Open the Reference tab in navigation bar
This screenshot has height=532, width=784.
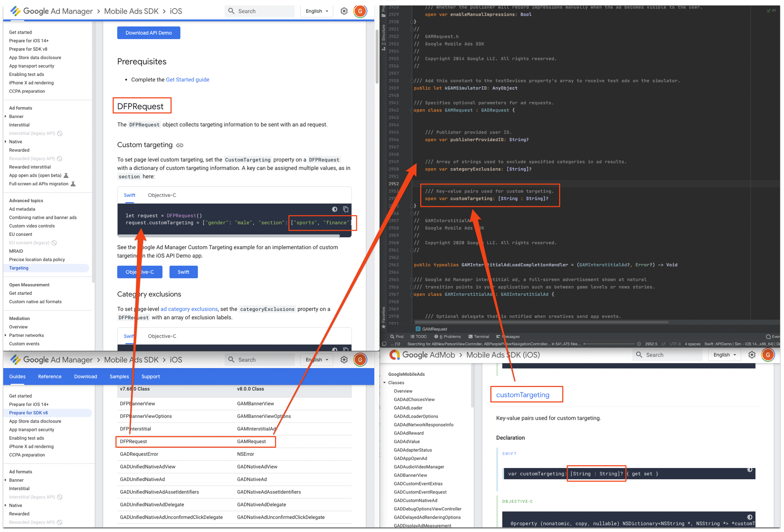(50, 376)
